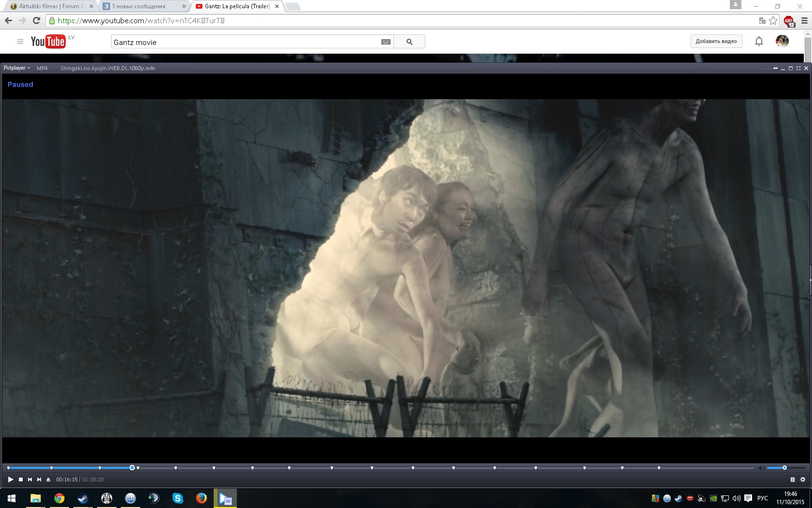Skip to next track in PotPlayer

point(39,479)
